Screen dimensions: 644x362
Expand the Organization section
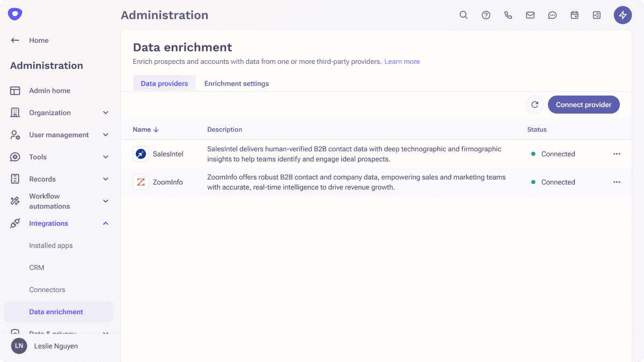(x=106, y=113)
